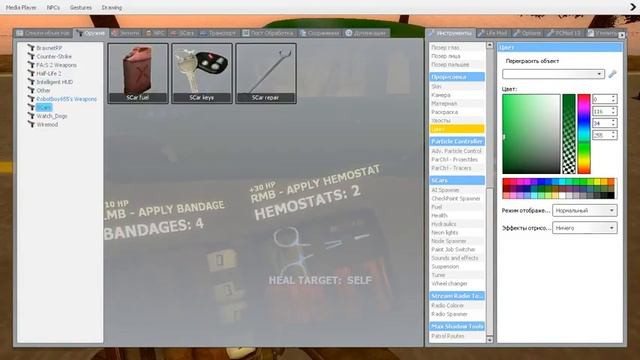Pick the black swatch in color palette
Screen dimensions: 640x360
(611, 196)
